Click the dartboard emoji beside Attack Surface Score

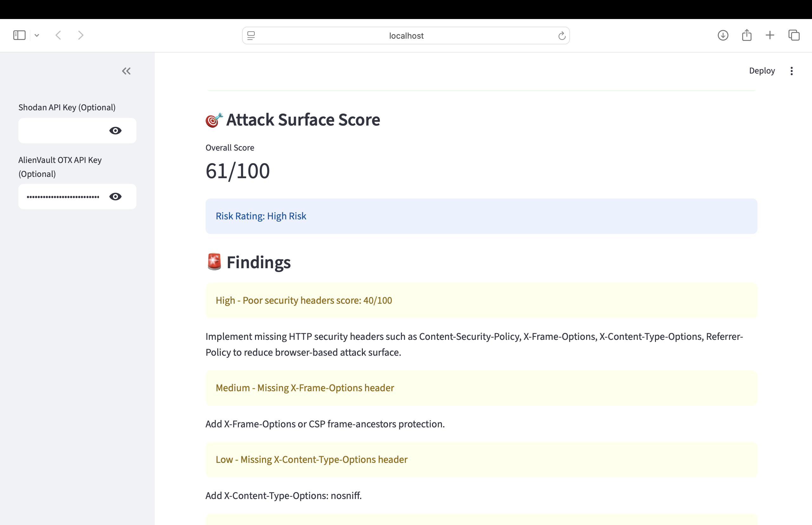tap(214, 120)
